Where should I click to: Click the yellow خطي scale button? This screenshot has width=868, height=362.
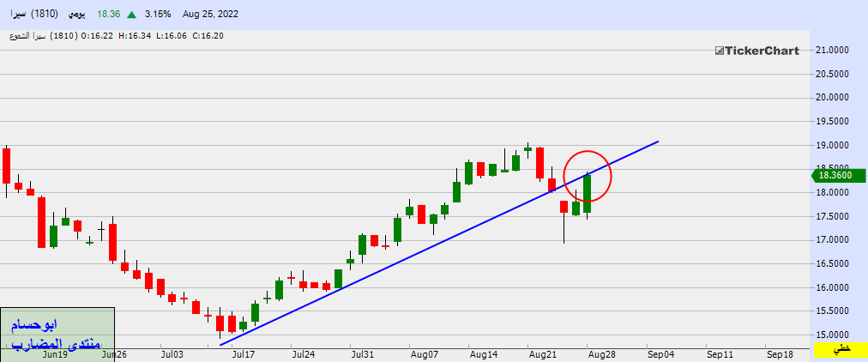coord(840,349)
